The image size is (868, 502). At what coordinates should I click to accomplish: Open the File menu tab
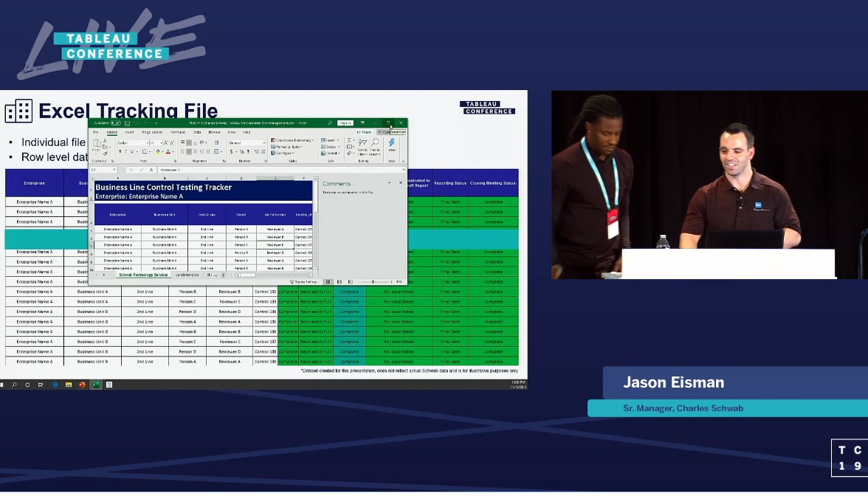(x=96, y=132)
